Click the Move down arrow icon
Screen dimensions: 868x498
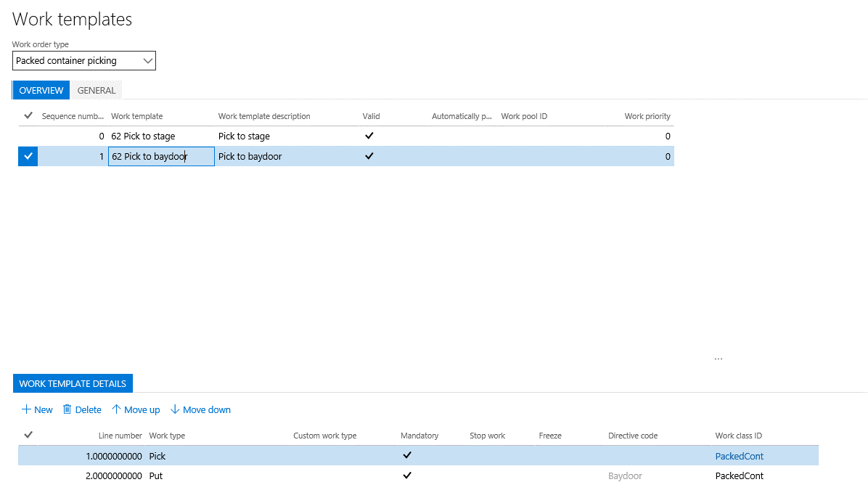coord(174,410)
